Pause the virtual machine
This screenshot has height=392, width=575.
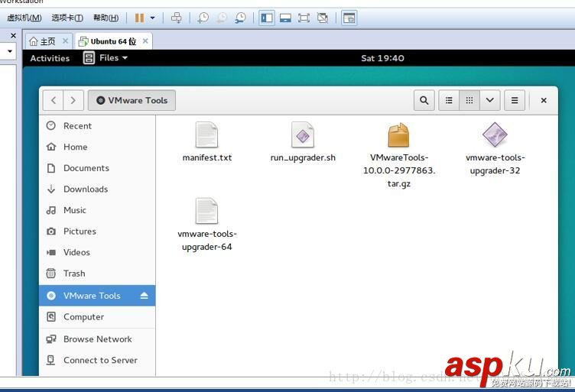coord(139,18)
